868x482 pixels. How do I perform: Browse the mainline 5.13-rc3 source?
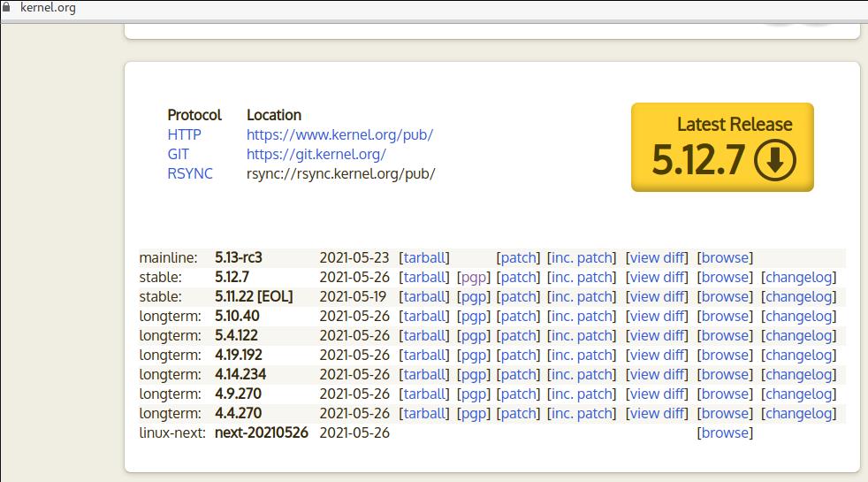click(x=725, y=257)
